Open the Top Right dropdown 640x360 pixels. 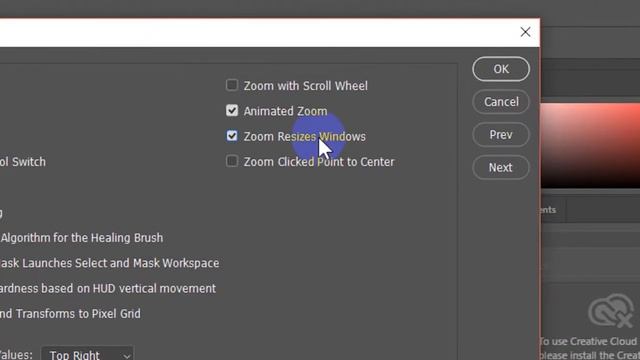pyautogui.click(x=87, y=354)
